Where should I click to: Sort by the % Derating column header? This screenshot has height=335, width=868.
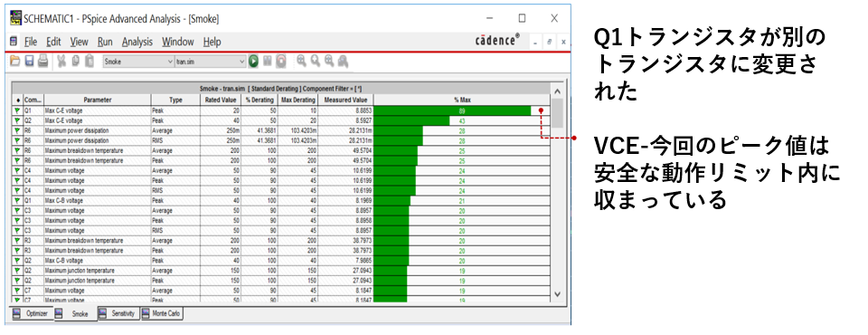coord(259,100)
